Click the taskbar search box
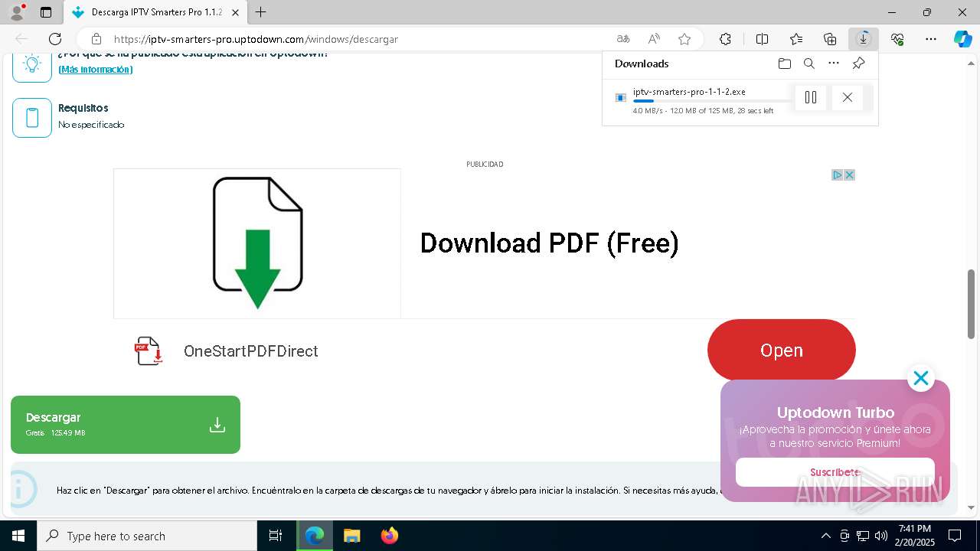980x551 pixels. point(147,536)
